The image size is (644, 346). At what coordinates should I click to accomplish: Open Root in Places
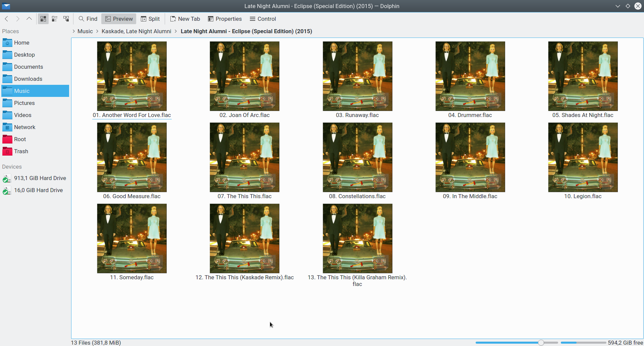[x=35, y=139]
